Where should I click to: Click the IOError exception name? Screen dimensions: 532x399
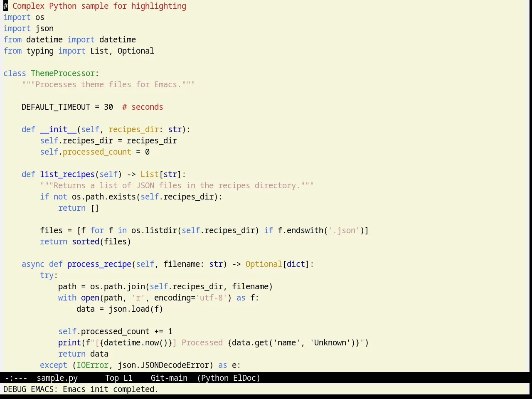(x=92, y=365)
